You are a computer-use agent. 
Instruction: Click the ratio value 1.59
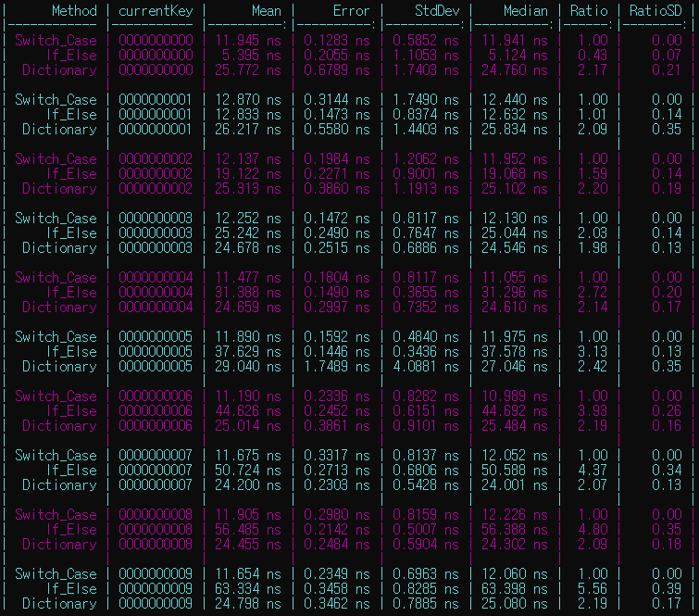coord(593,174)
